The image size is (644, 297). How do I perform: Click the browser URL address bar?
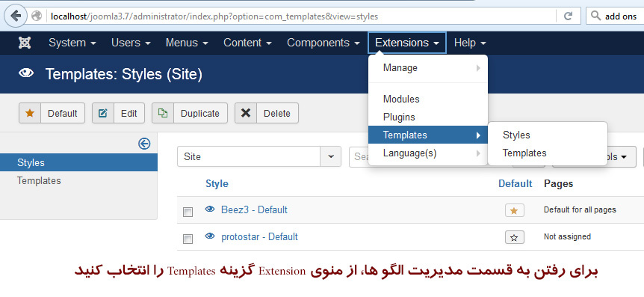coord(302,16)
